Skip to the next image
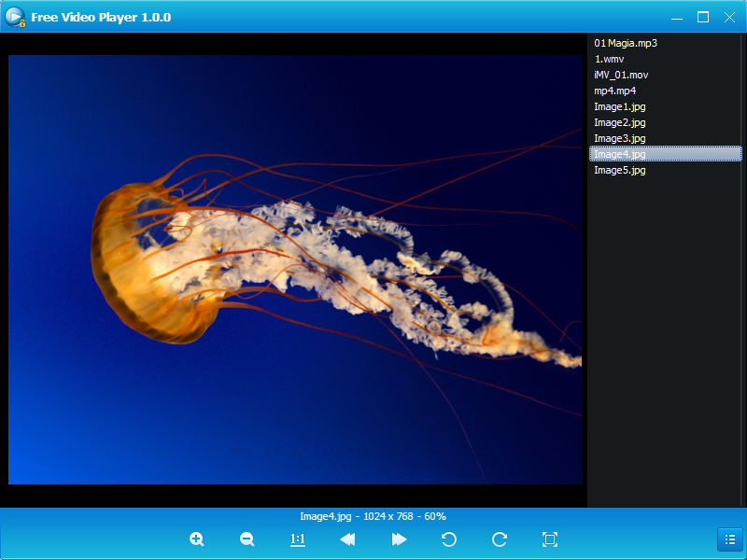The height and width of the screenshot is (560, 747). (399, 539)
